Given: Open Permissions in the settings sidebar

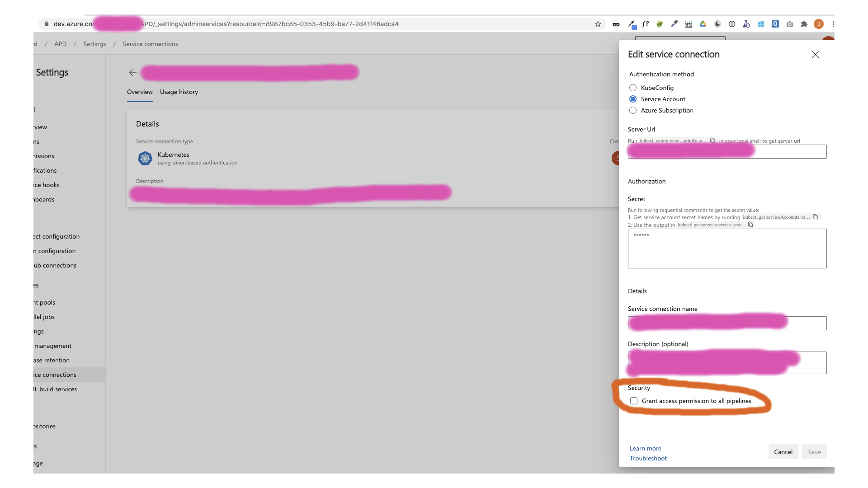Looking at the screenshot, I should [x=44, y=156].
